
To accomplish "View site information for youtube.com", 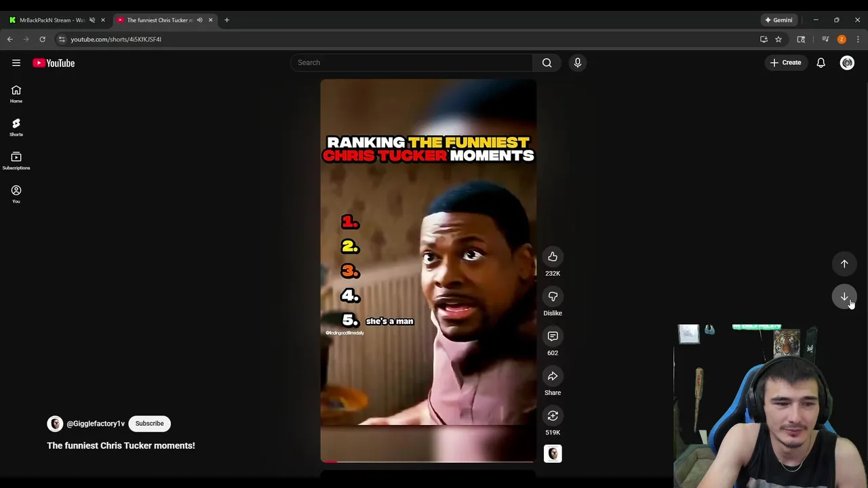I will (x=62, y=39).
